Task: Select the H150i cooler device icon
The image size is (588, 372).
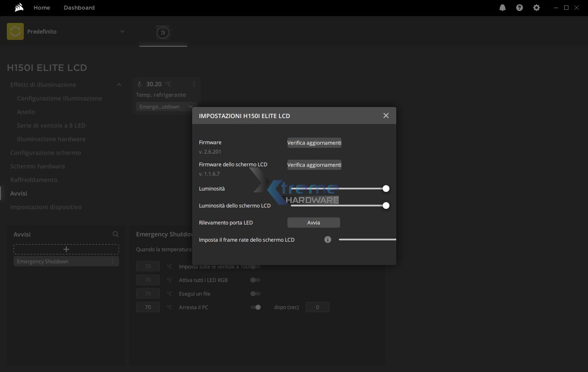Action: [x=163, y=33]
